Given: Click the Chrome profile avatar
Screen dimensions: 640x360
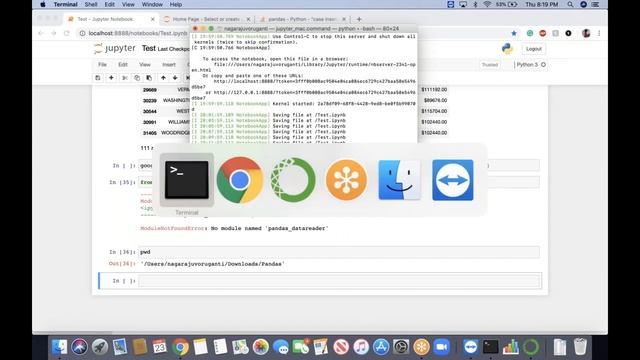Looking at the screenshot, I should (586, 33).
